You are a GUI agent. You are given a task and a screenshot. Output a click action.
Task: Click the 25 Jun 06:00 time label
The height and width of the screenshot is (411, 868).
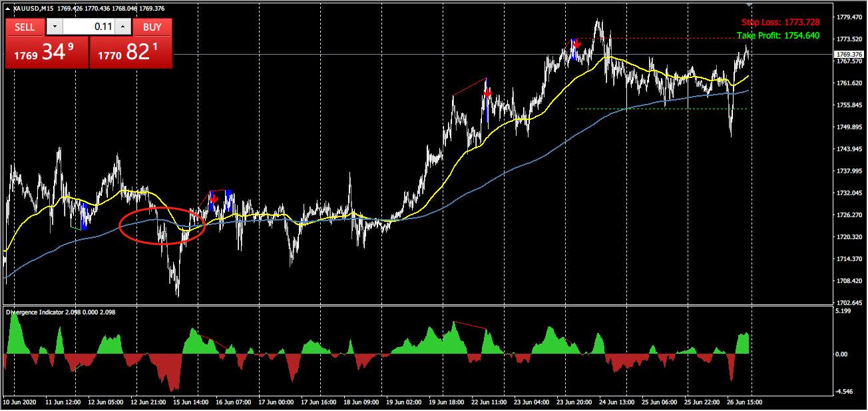(x=660, y=403)
